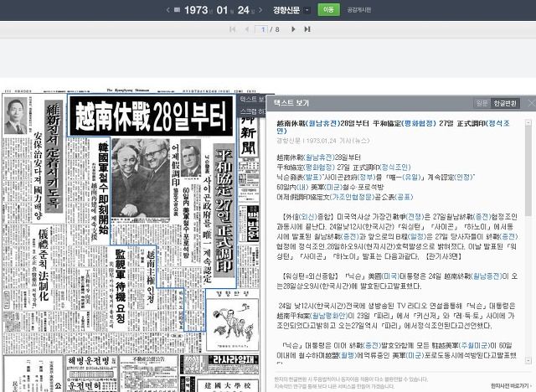Click the 越南休戰 28일부터 headline on newspaper

tap(151, 116)
